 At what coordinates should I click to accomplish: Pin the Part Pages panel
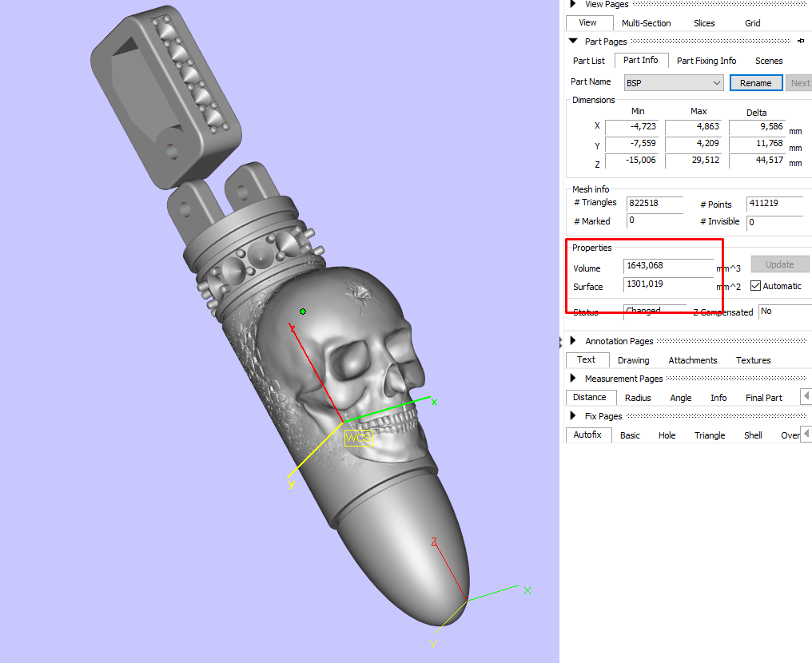[801, 41]
